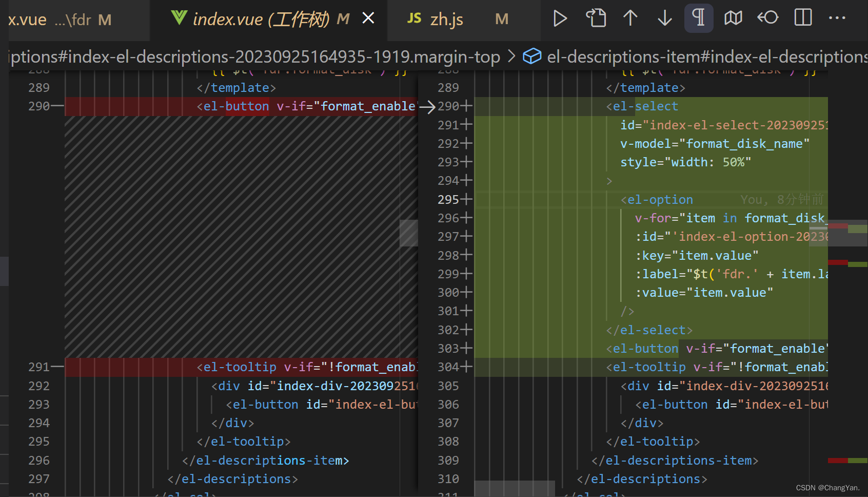Go to next change with down arrow
Screen dimensions: 868x497
(x=665, y=18)
